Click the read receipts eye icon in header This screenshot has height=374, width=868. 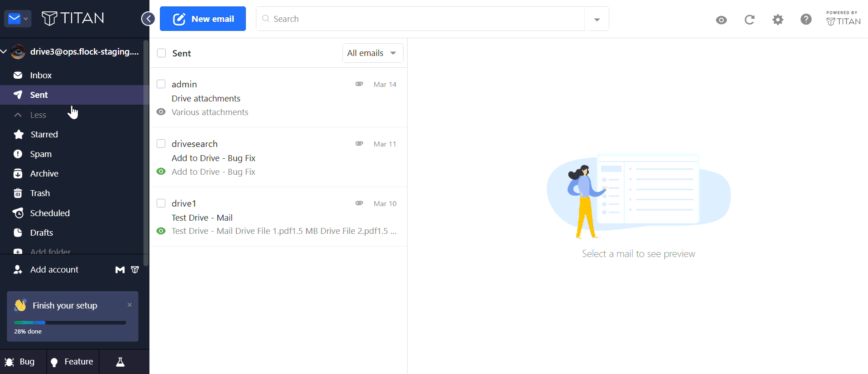(721, 20)
